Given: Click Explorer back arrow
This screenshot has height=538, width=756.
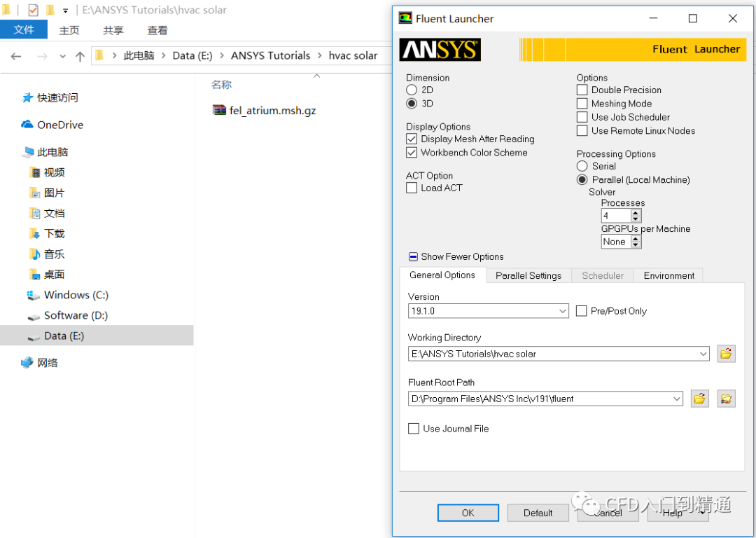Looking at the screenshot, I should (16, 57).
